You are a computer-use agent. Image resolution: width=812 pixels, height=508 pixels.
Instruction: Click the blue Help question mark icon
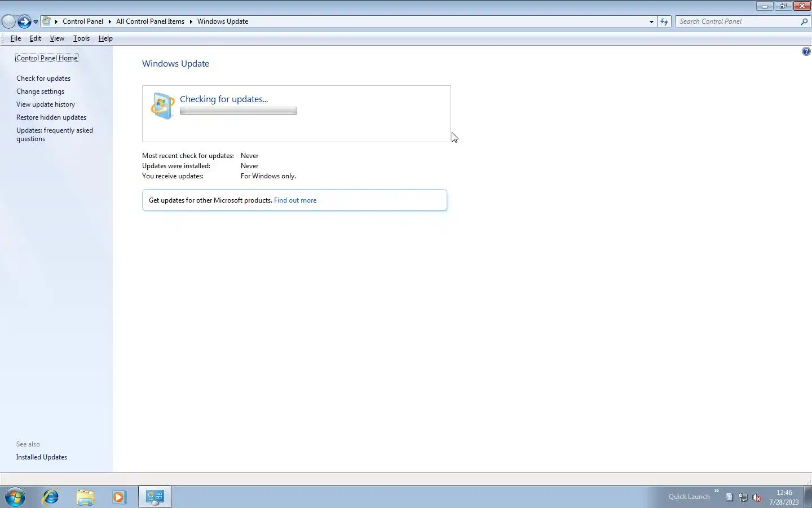(x=806, y=51)
